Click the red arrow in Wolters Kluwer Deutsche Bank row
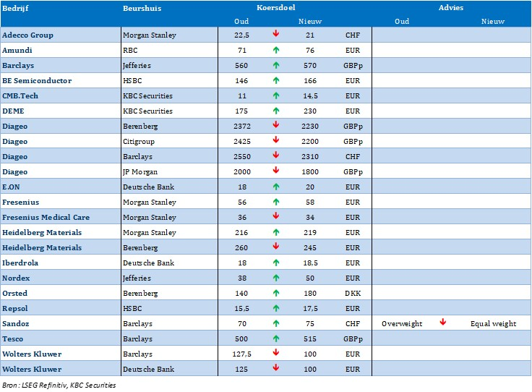 [276, 369]
